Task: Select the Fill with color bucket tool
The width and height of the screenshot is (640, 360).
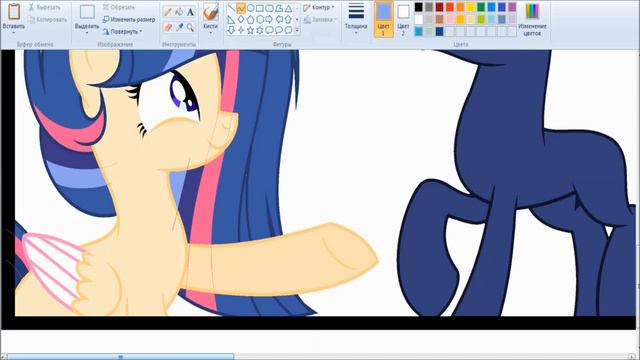Action: [179, 12]
